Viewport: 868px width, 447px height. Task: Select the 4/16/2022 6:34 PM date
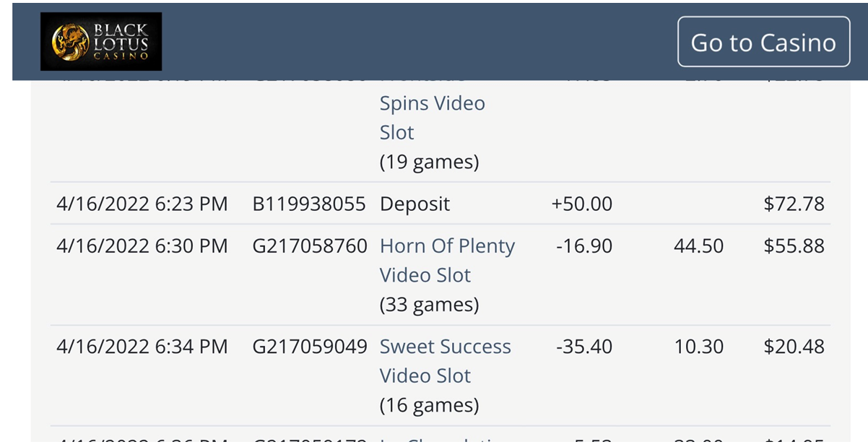point(142,347)
